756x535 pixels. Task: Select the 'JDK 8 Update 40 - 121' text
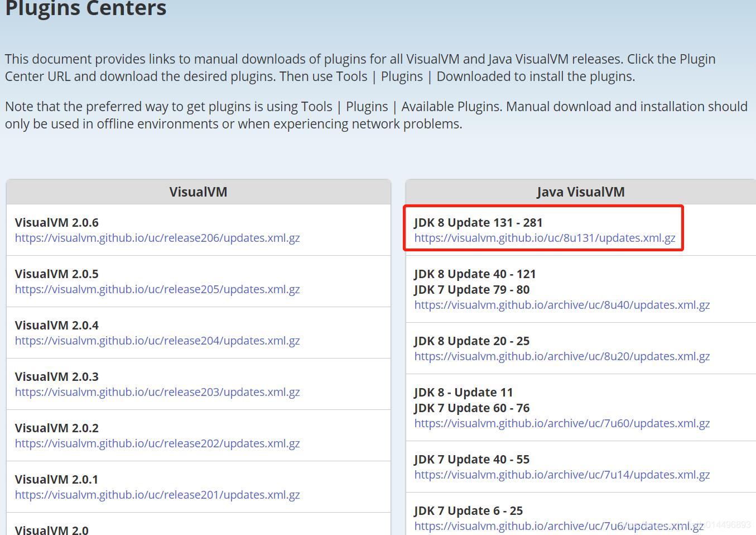(475, 274)
